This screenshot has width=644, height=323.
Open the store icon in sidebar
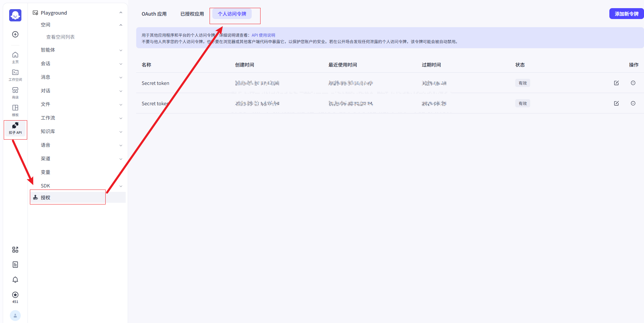tap(15, 92)
